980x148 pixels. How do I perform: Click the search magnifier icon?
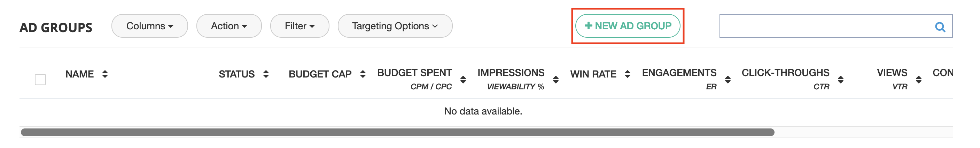[x=940, y=27]
